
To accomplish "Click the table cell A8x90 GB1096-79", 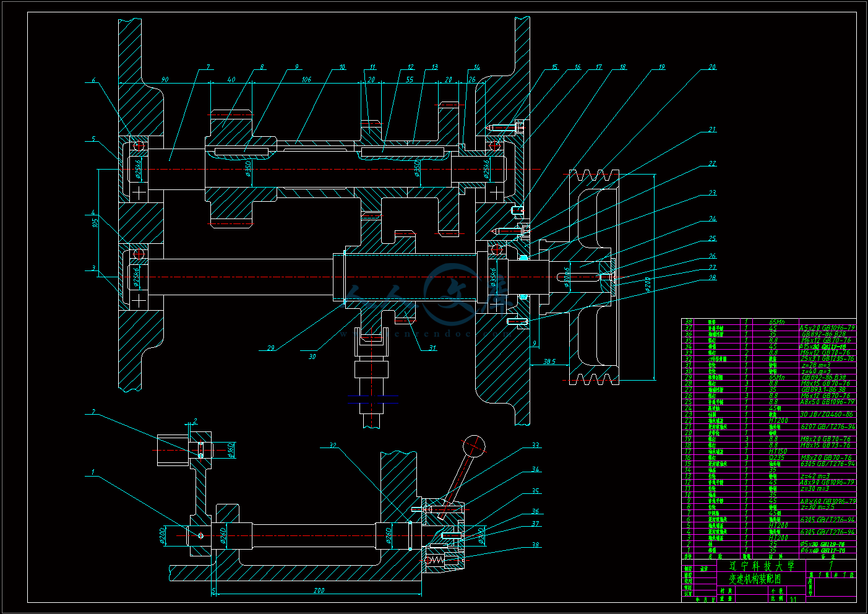I will (828, 482).
